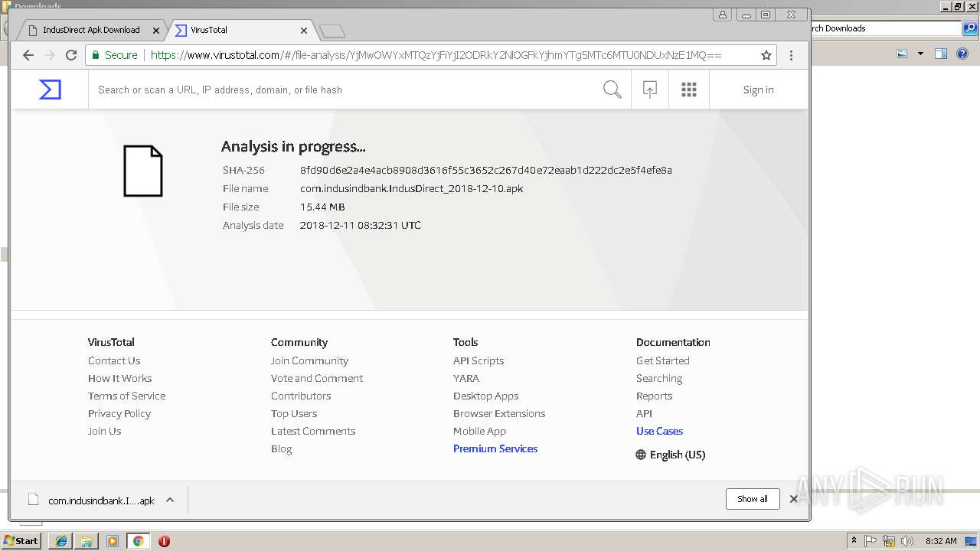This screenshot has height=551, width=980.
Task: Open Internet Explorer from taskbar
Action: tap(60, 541)
